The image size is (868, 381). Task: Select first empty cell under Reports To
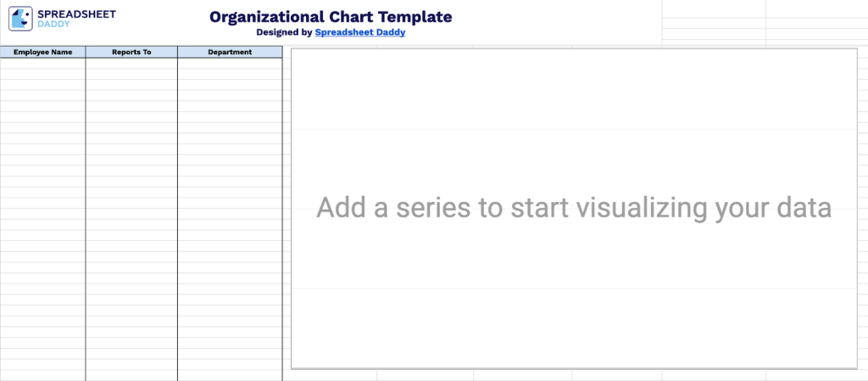tap(131, 63)
